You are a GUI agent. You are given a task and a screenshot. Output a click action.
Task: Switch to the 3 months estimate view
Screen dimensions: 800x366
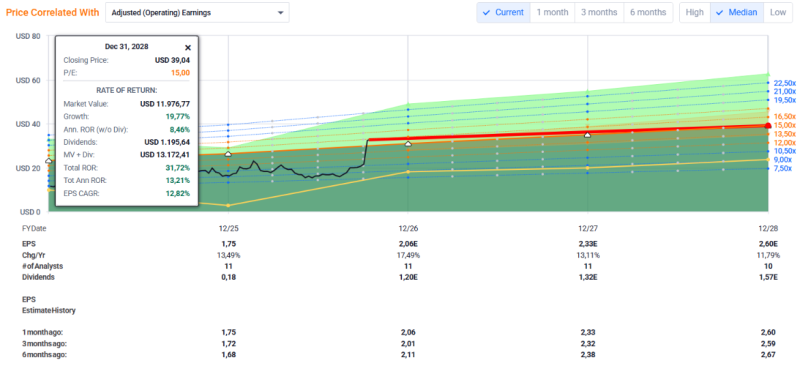(x=599, y=12)
